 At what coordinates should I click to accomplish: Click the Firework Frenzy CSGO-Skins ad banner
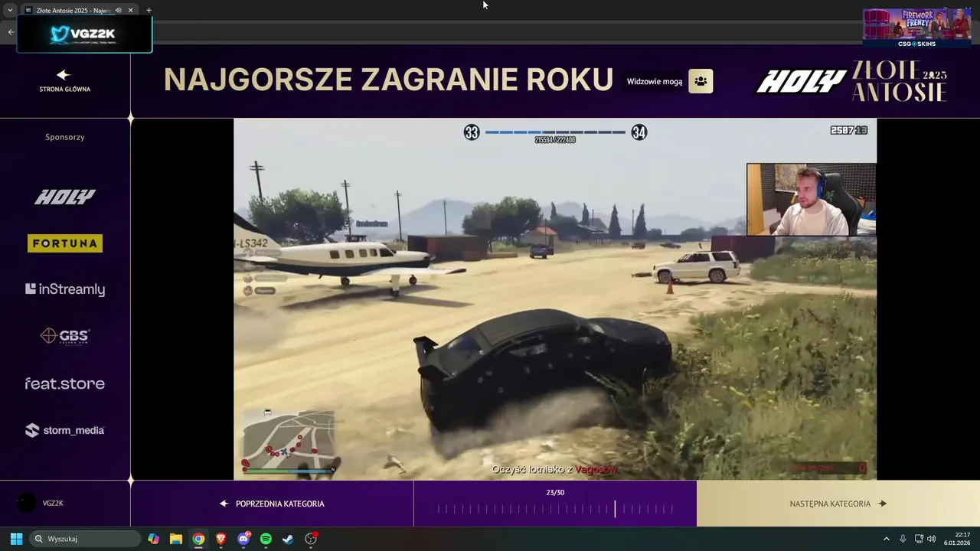coord(916,28)
